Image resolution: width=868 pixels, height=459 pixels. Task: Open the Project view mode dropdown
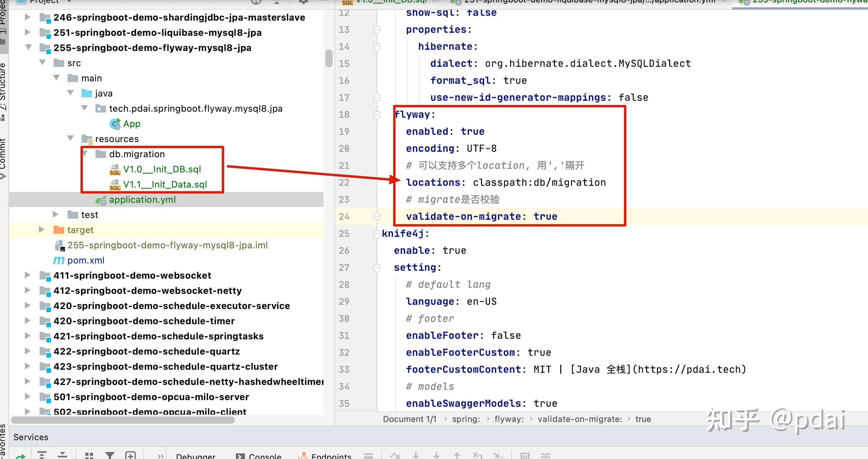coord(69,2)
